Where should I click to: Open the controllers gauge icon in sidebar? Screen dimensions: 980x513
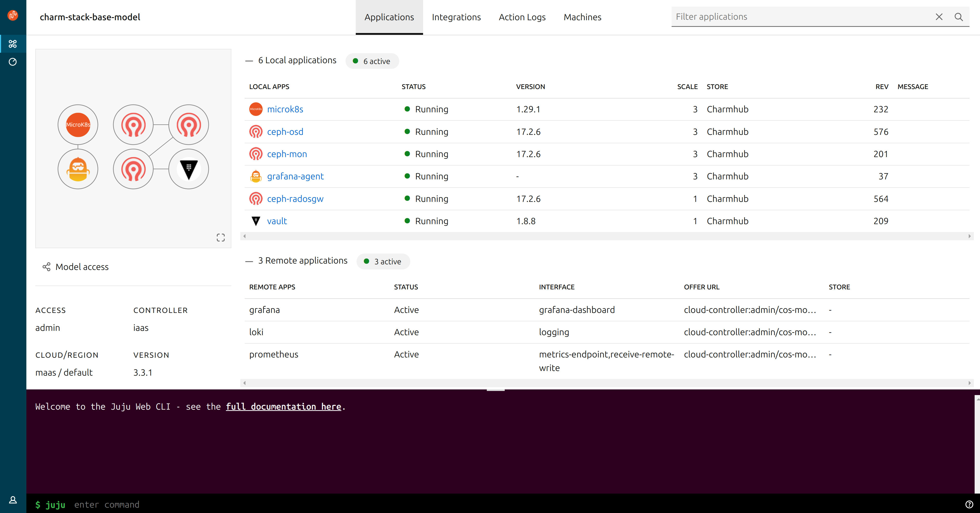tap(13, 62)
